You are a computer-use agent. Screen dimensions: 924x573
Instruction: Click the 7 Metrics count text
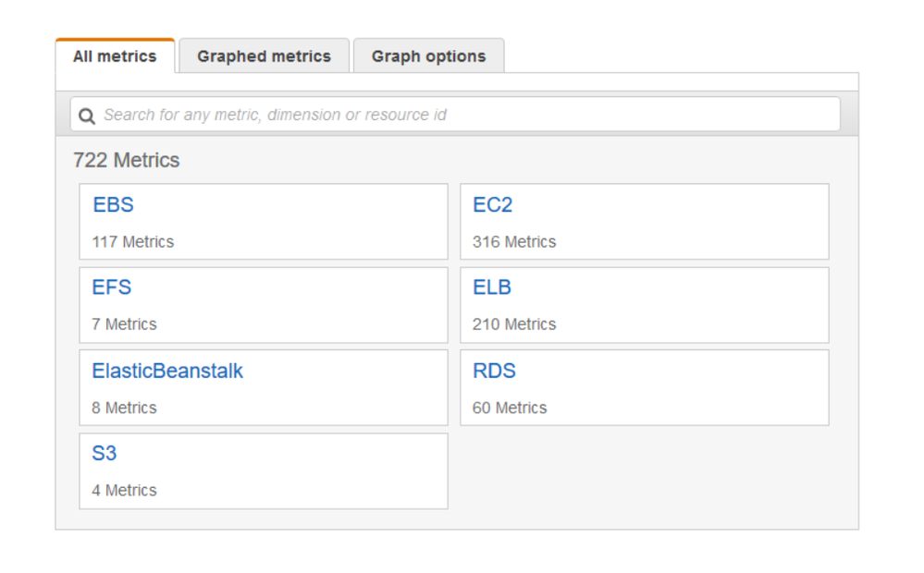125,324
